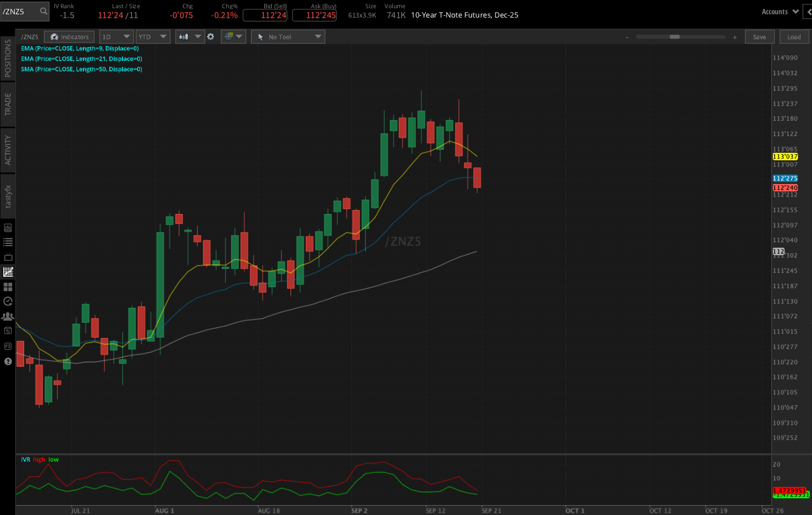This screenshot has width=812, height=515.
Task: Click the red 112'240 last price marker
Action: coord(785,188)
